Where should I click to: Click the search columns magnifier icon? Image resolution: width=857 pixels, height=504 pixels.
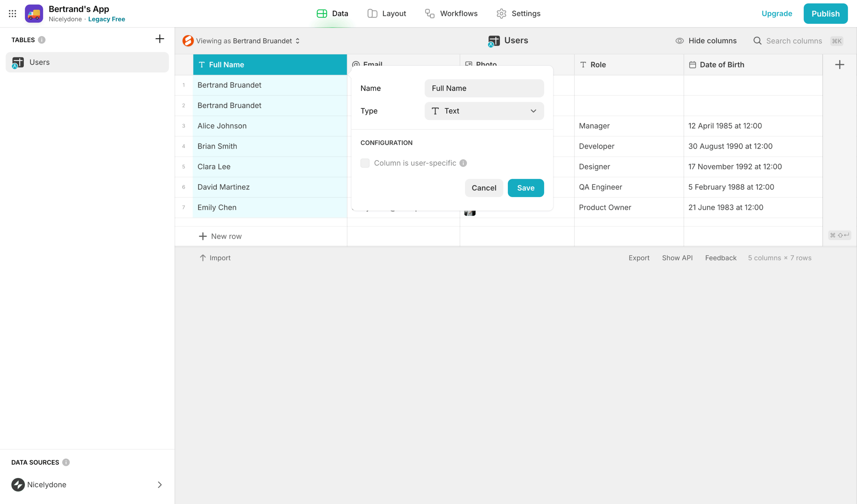coord(757,41)
